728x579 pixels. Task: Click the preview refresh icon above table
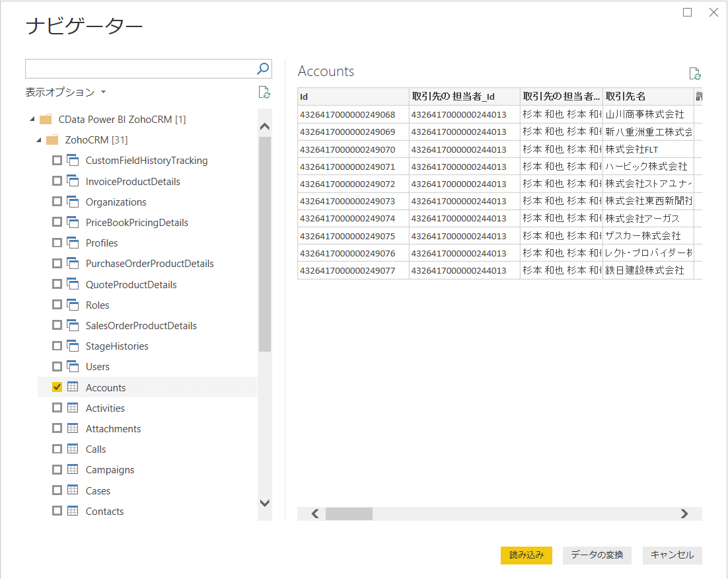694,74
